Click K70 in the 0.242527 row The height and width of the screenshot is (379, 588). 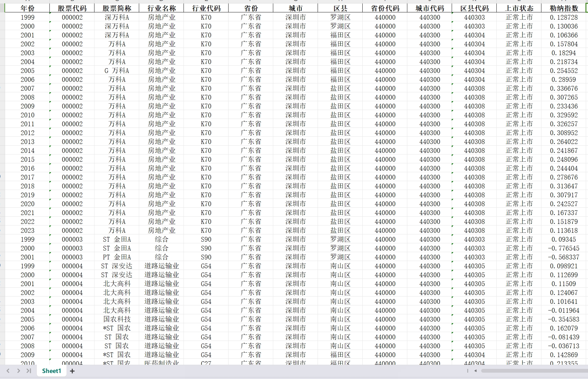206,204
